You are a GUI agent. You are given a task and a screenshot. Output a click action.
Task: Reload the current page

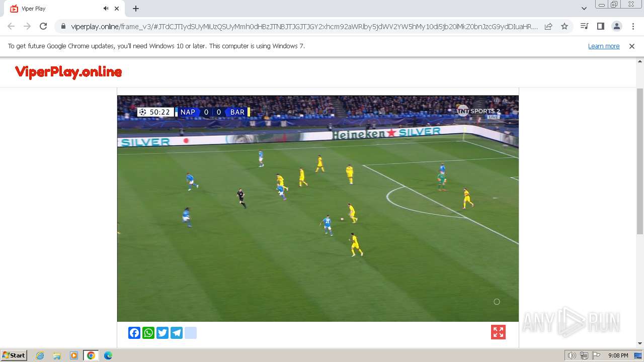coord(43,26)
